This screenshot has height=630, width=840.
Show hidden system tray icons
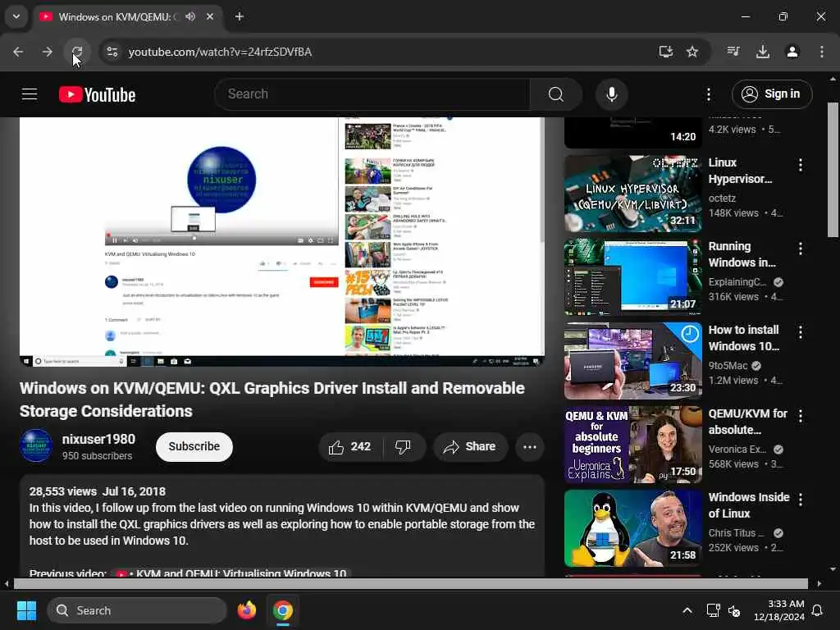[x=687, y=610]
